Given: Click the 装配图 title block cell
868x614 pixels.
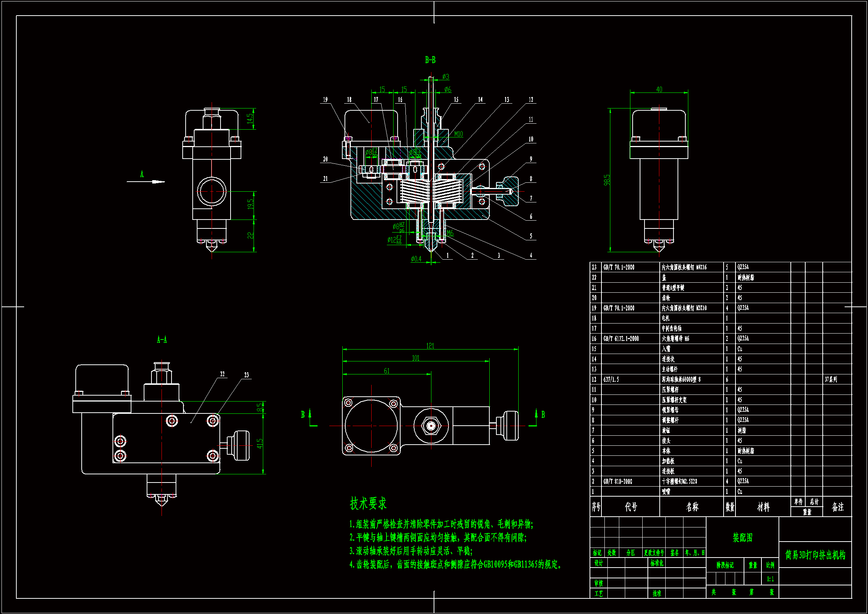Looking at the screenshot, I should pos(742,537).
